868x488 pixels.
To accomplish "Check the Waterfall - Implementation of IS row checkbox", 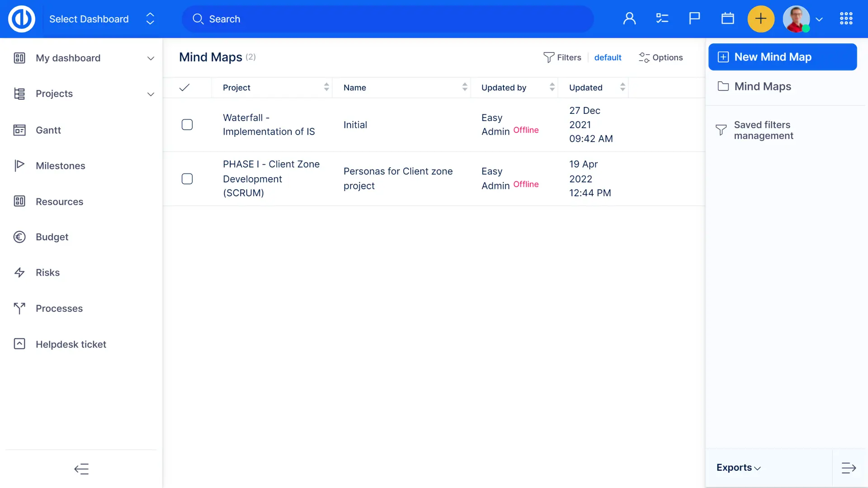I will coord(187,125).
